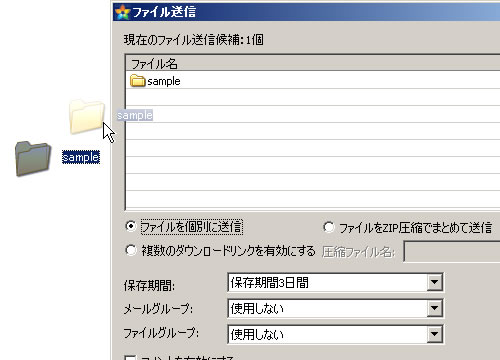
Task: Click the star flower app icon in title bar
Action: tap(122, 12)
